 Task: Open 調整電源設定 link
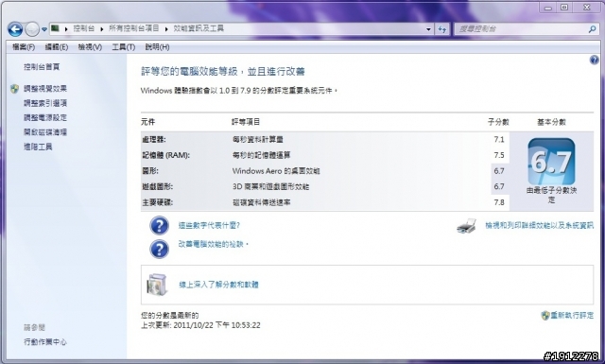click(x=45, y=118)
